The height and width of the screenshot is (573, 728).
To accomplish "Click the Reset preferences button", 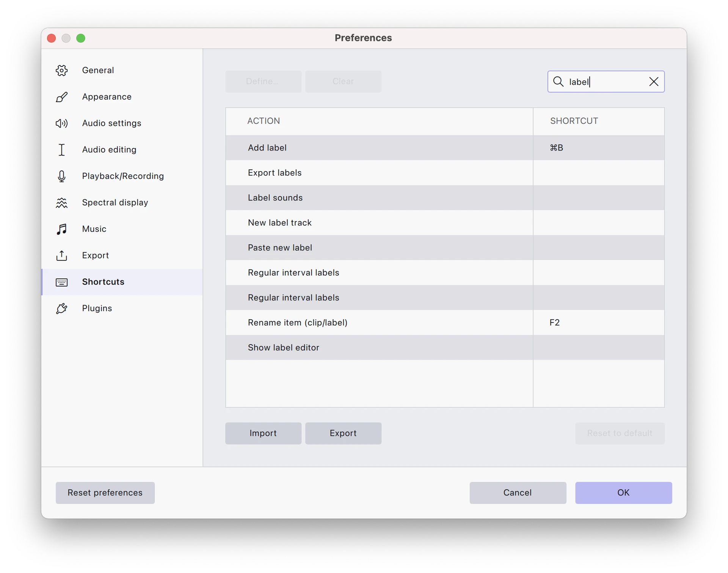I will click(105, 493).
